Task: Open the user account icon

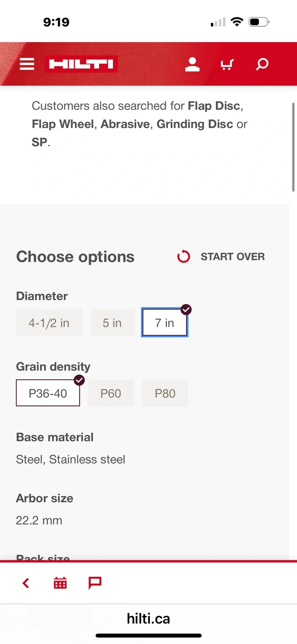Action: pos(192,64)
